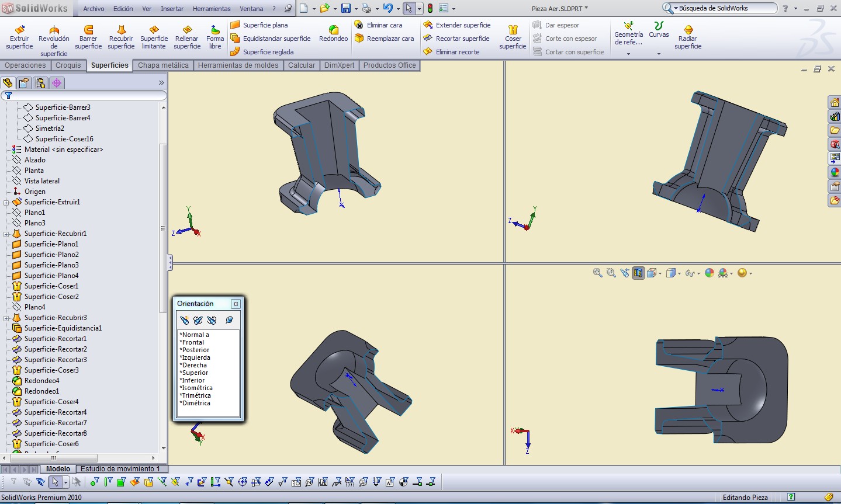Select *Frontal in Orientación list
Viewport: 841px width, 504px height.
point(192,342)
